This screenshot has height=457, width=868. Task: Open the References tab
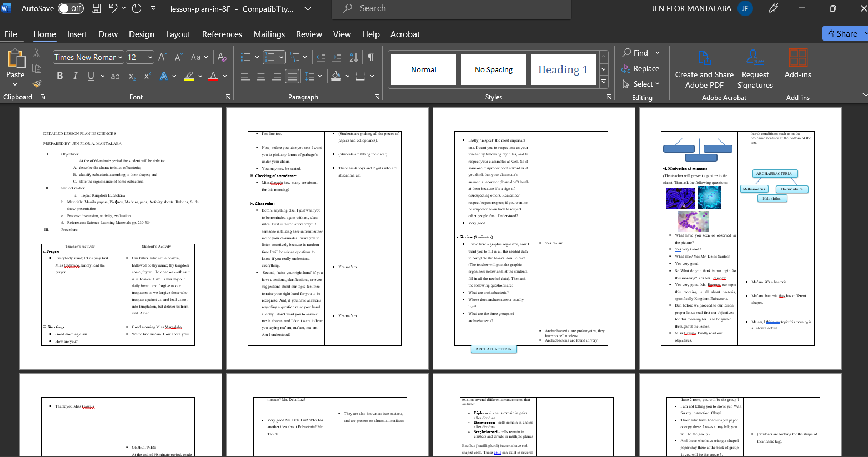coord(222,34)
